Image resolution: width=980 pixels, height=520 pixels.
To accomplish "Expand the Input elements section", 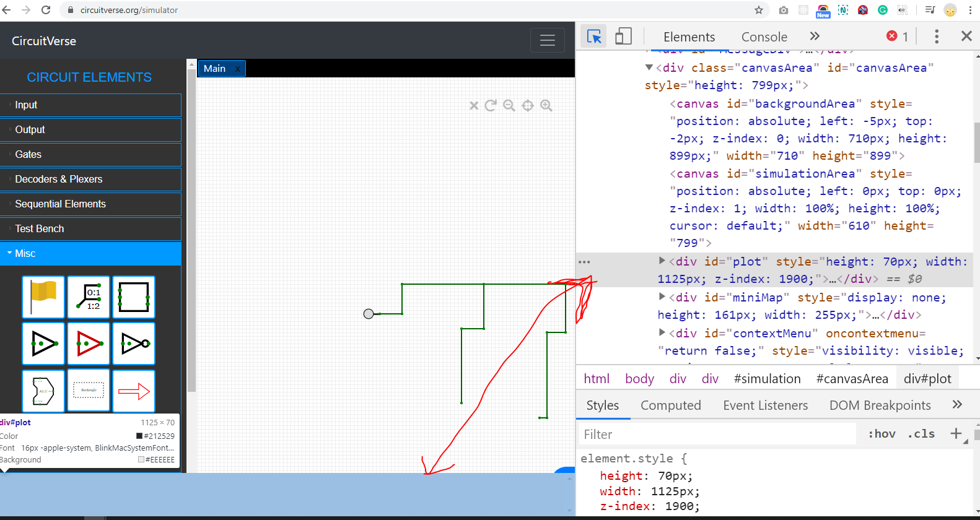I will pos(90,105).
